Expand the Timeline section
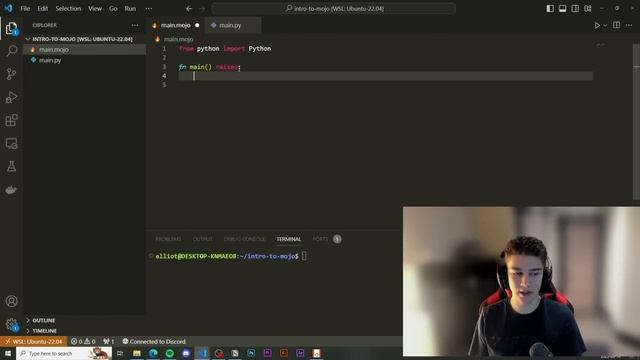This screenshot has height=360, width=640. pos(44,331)
